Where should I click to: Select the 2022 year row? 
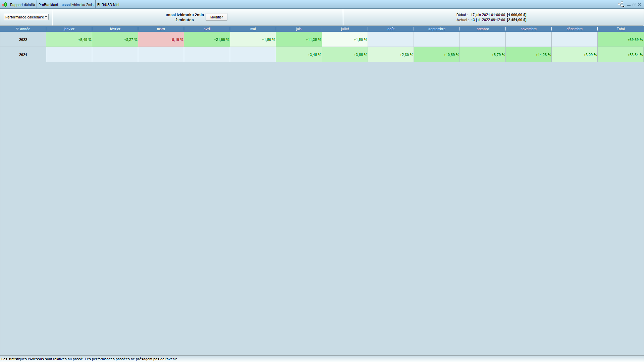23,40
